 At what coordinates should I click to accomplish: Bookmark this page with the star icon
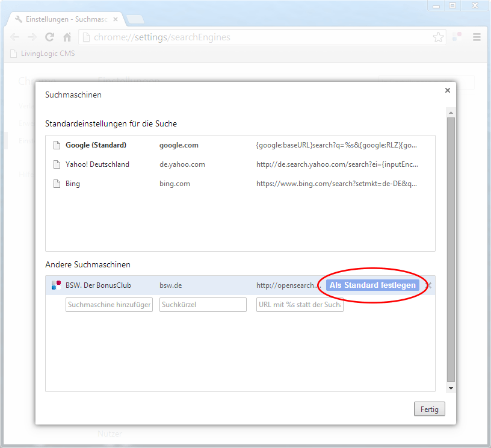click(438, 37)
